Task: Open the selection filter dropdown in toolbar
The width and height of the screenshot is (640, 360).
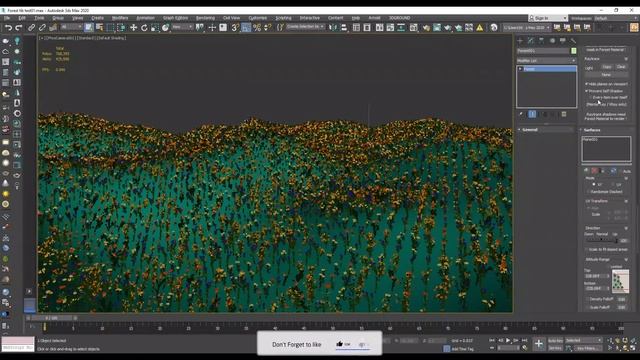Action: point(71,27)
